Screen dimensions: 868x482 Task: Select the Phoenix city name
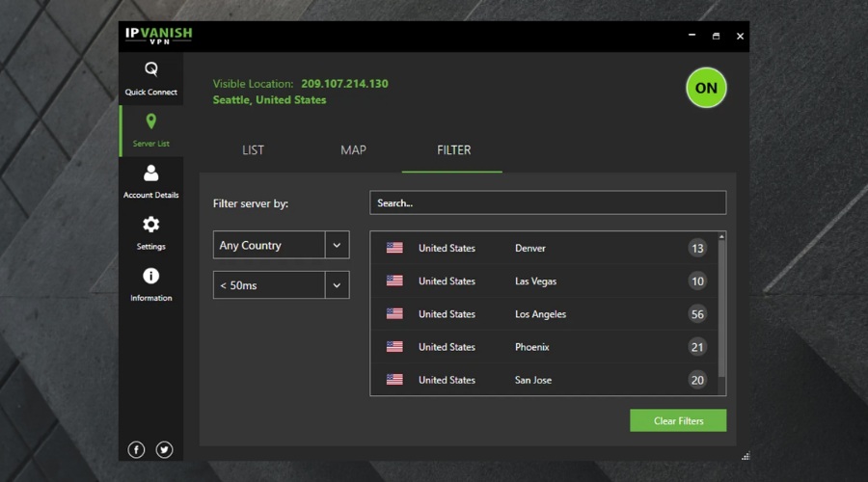coord(532,347)
